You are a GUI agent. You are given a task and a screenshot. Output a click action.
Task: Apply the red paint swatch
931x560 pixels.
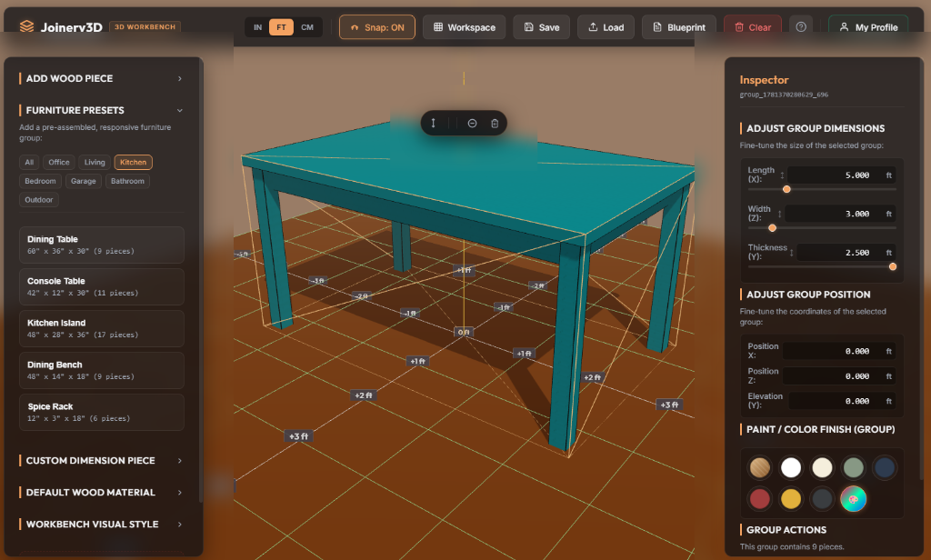759,499
